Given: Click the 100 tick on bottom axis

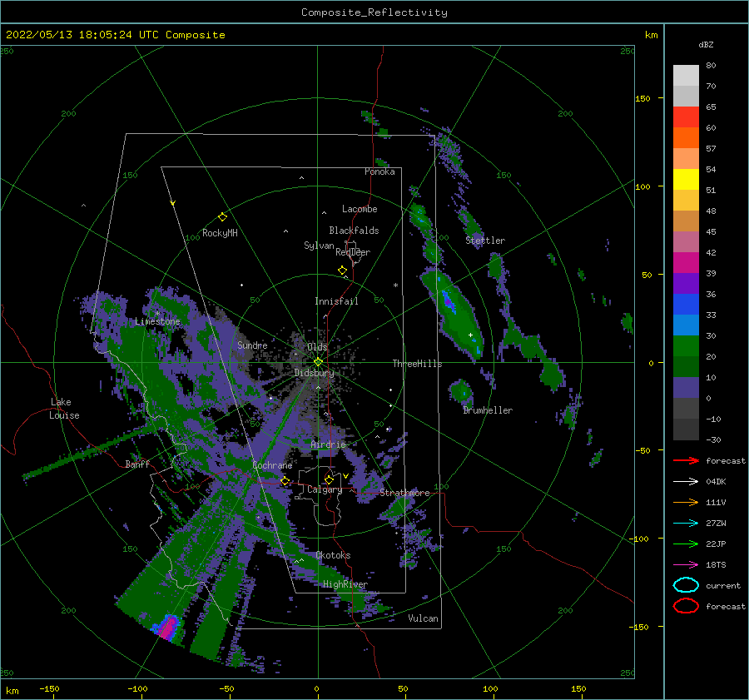Looking at the screenshot, I should (490, 688).
